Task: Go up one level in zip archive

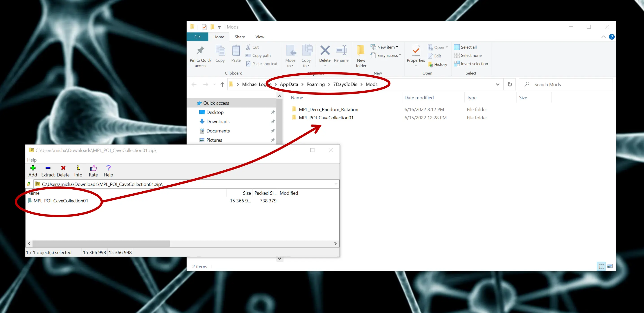Action: (29, 184)
